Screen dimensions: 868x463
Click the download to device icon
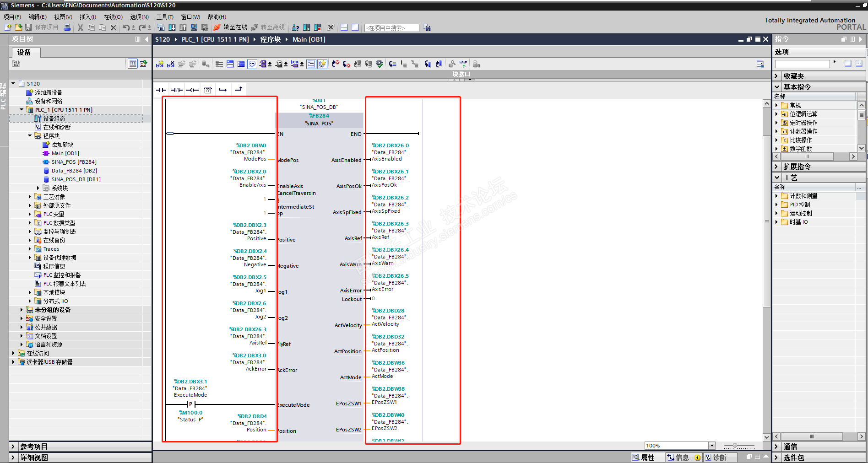point(172,27)
